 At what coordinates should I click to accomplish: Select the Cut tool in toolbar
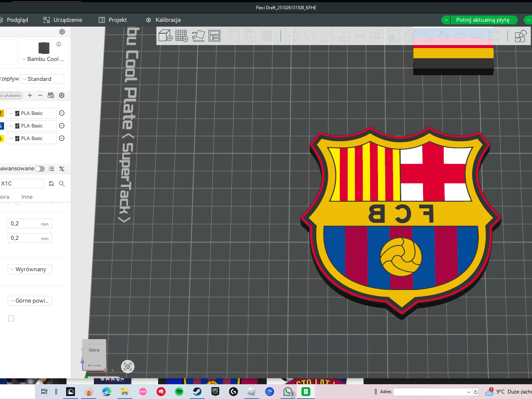pos(360,36)
